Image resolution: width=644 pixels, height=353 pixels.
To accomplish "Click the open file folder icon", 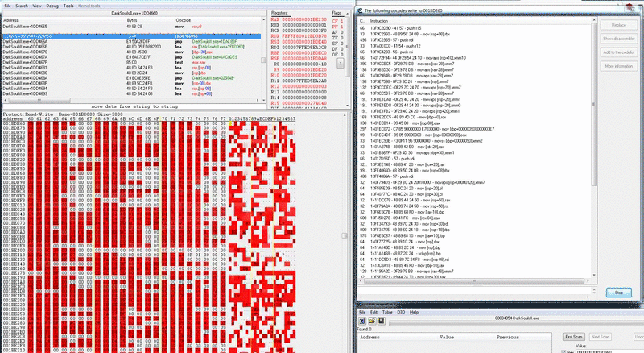I will pos(372,321).
